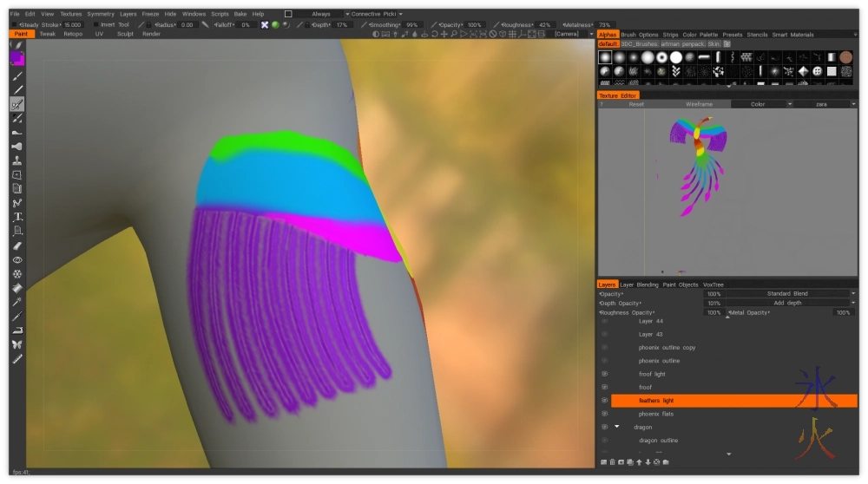Image resolution: width=868 pixels, height=484 pixels.
Task: Click the Wireframe button in Texture Editor
Action: (699, 104)
